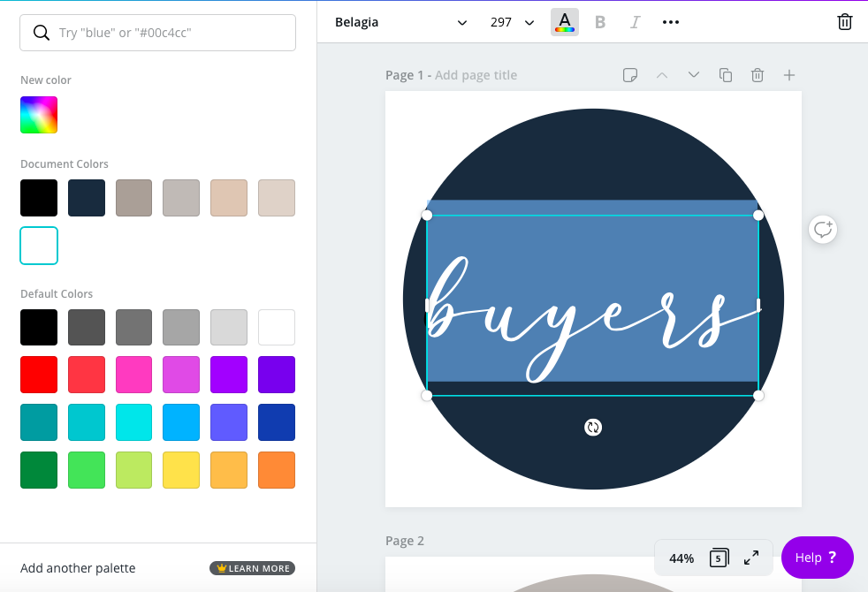Open the 44% zoom level menu
This screenshot has width=868, height=592.
(681, 558)
